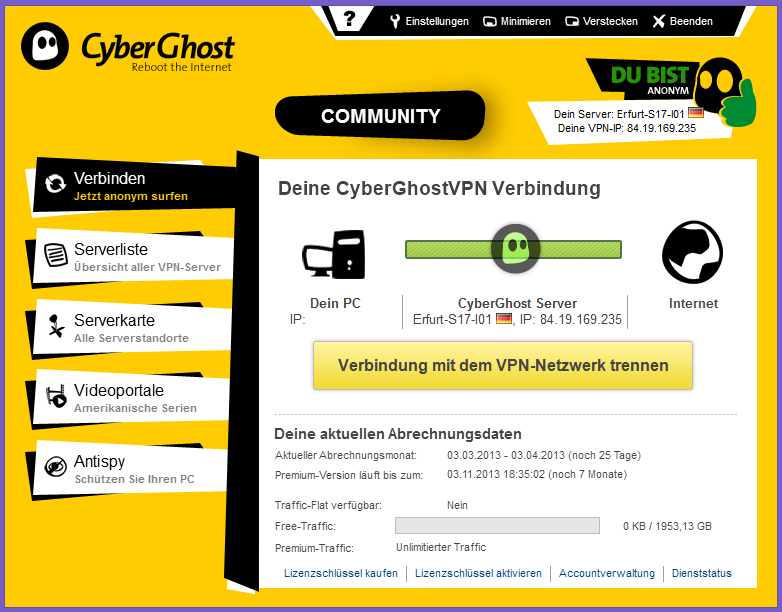Open the Serverliste tab
This screenshot has width=782, height=612.
click(134, 258)
